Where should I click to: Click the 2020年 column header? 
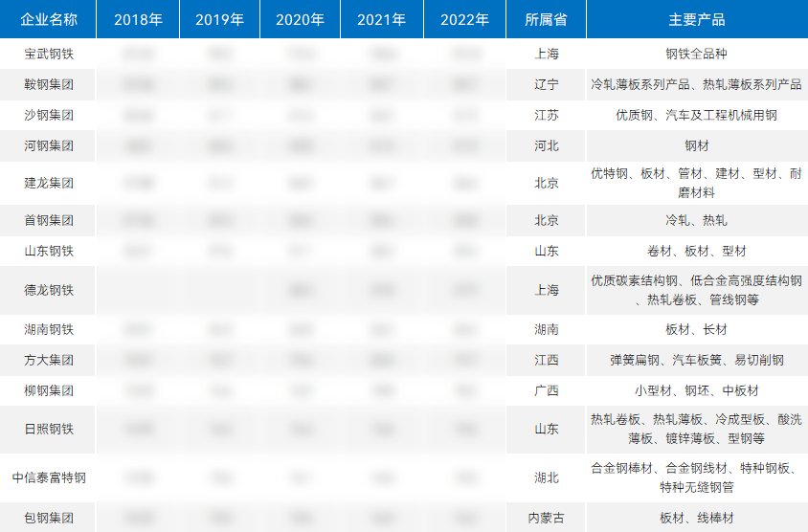click(300, 19)
